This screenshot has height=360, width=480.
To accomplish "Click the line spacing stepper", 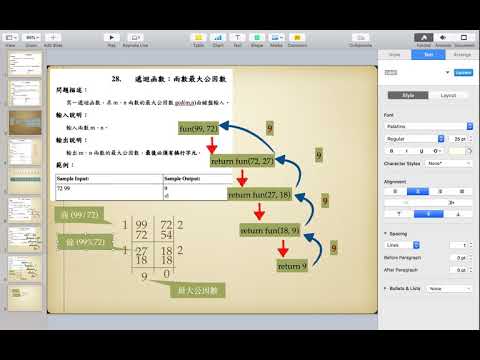I will click(x=471, y=245).
